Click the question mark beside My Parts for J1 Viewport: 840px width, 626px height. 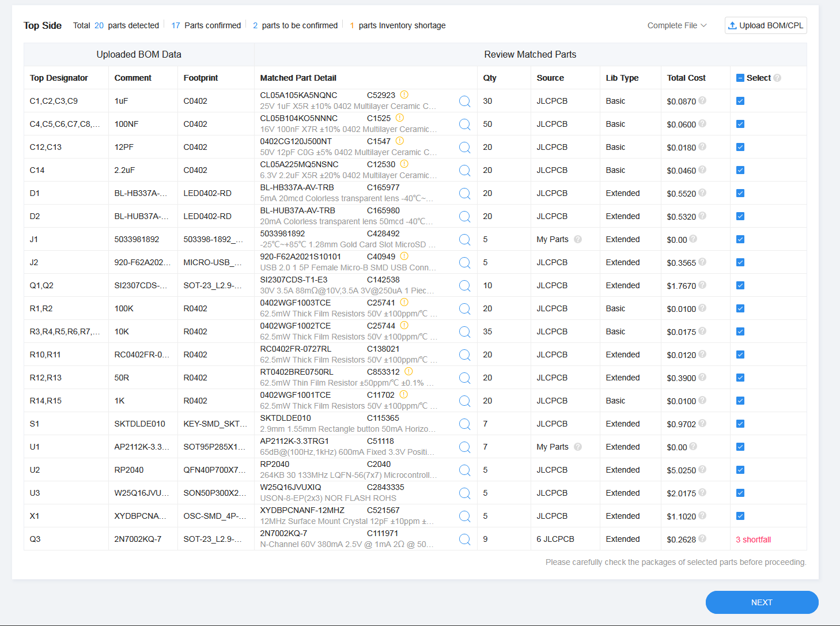[578, 239]
